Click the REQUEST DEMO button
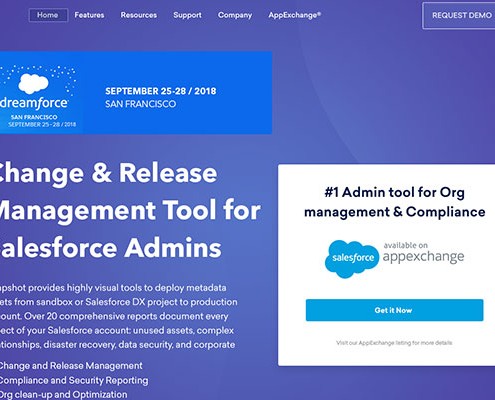495x400 pixels. point(459,16)
